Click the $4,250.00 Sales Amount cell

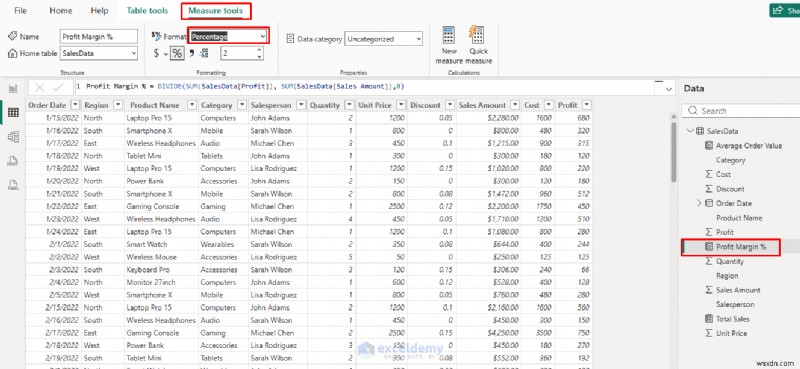(489, 333)
